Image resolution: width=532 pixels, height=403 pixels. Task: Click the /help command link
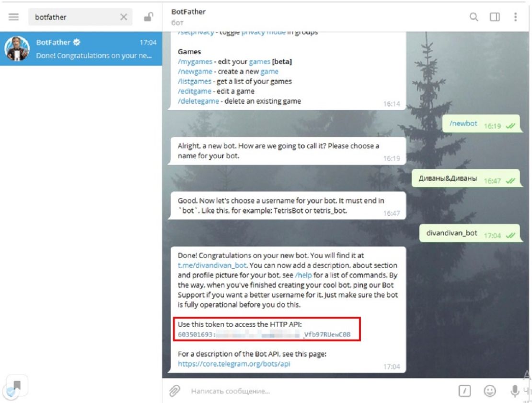pyautogui.click(x=303, y=275)
